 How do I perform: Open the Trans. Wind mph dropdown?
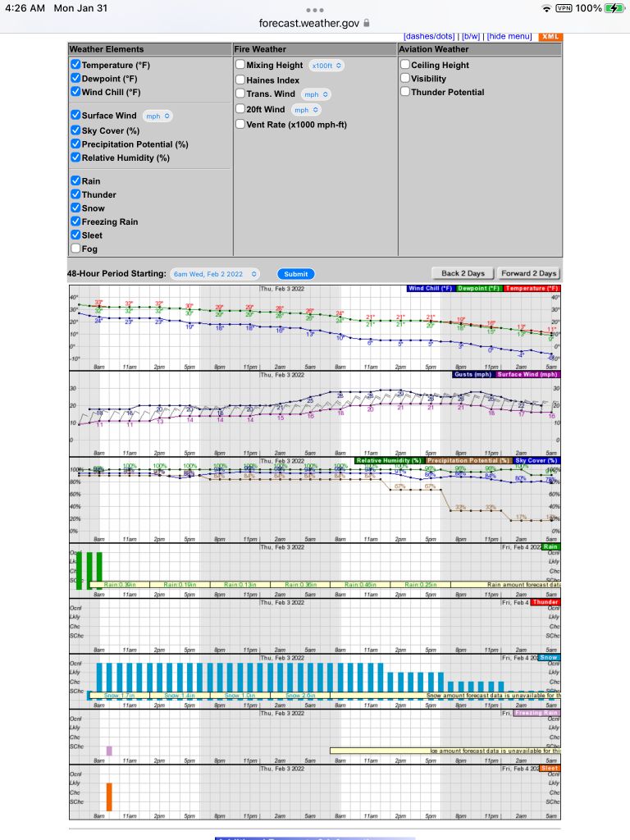(x=316, y=94)
